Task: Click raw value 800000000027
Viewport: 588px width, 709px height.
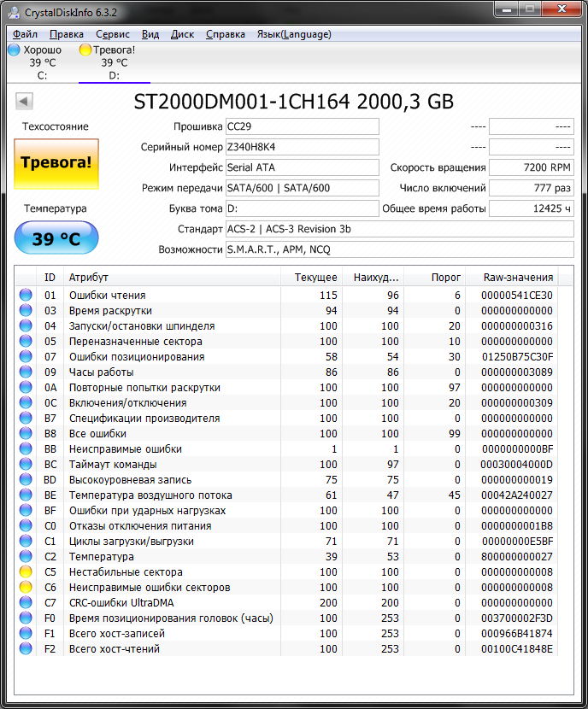Action: click(x=517, y=557)
